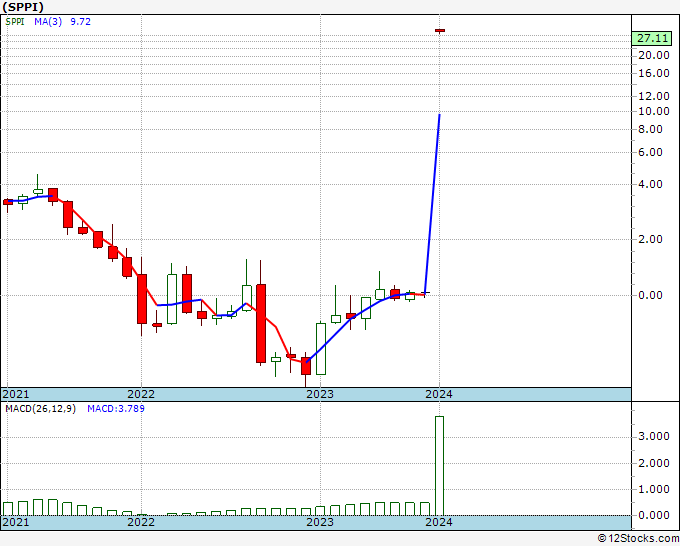Click the 9.72 moving average value
The width and height of the screenshot is (680, 546).
click(81, 22)
